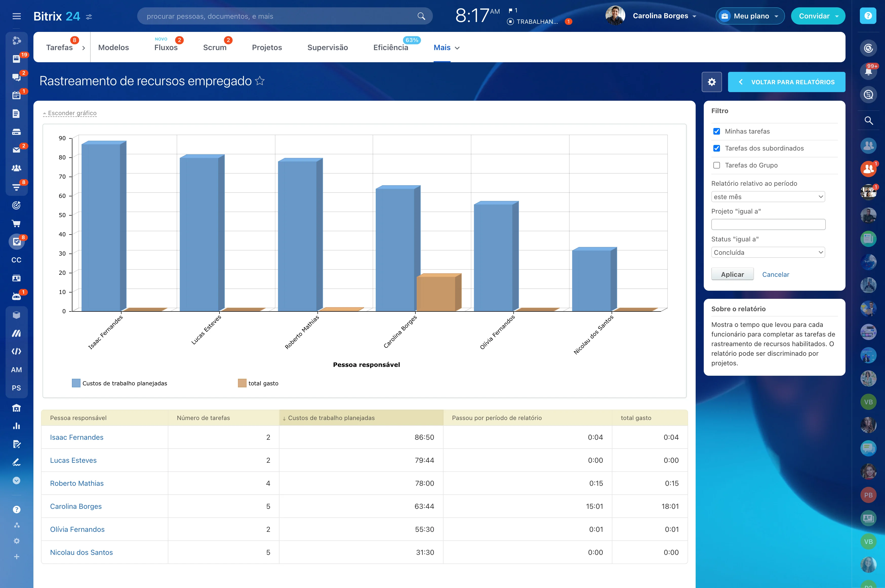Click the Projeto igual a input field

click(768, 224)
